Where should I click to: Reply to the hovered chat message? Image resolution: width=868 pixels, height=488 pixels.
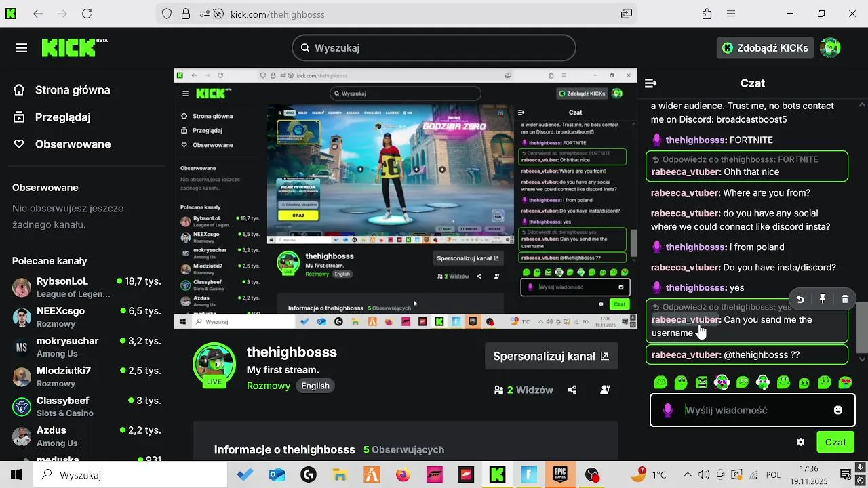tap(800, 299)
